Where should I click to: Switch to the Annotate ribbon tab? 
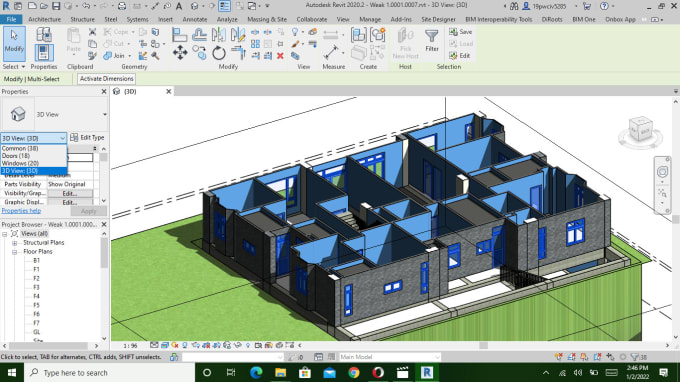[x=195, y=20]
